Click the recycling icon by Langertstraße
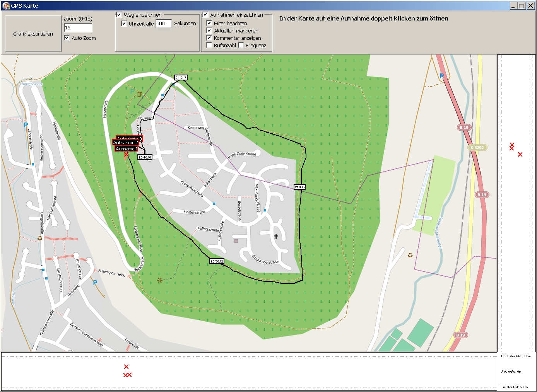537x392 pixels. [x=40, y=238]
